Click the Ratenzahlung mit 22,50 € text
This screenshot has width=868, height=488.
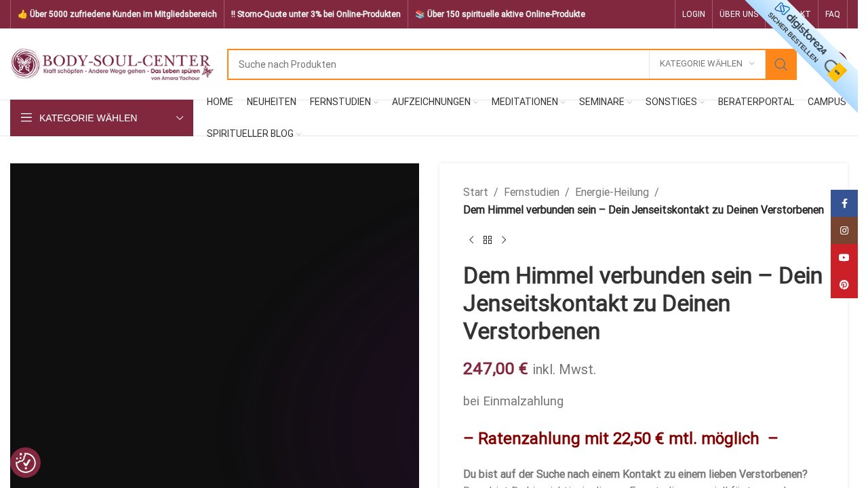coord(620,439)
